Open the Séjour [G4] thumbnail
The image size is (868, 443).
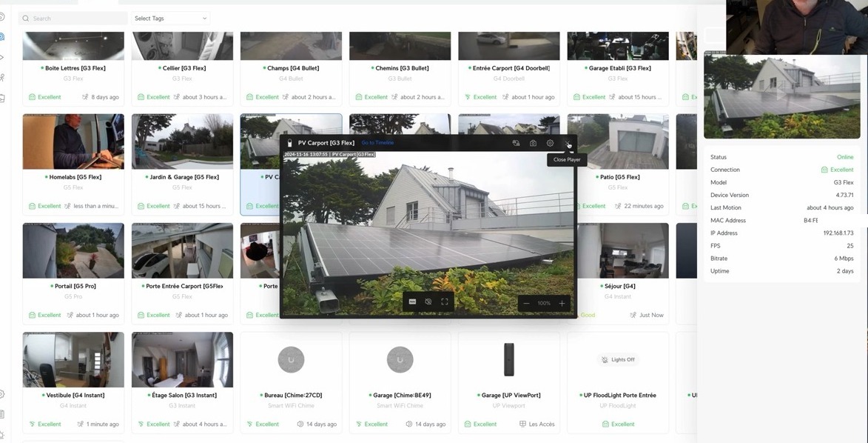(623, 250)
